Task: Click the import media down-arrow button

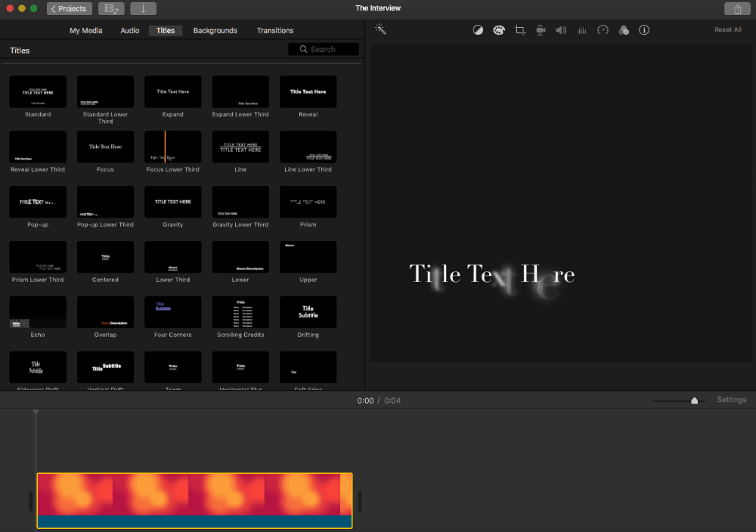Action: pyautogui.click(x=143, y=8)
